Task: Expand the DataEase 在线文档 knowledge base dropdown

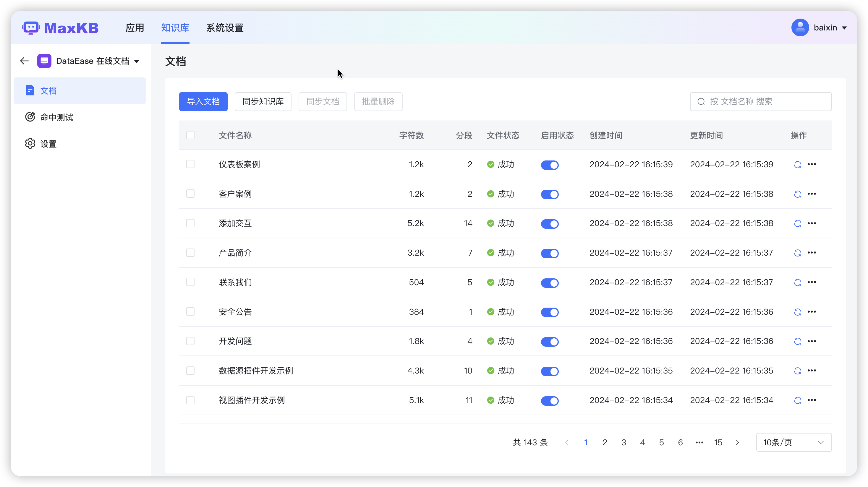Action: [x=137, y=61]
